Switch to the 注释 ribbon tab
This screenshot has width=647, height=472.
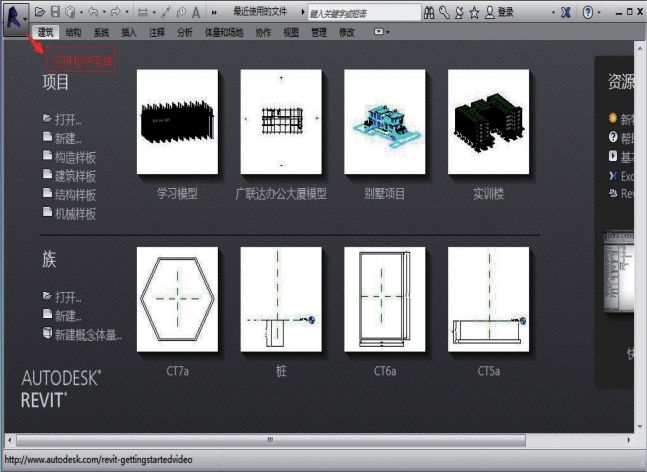pyautogui.click(x=157, y=32)
